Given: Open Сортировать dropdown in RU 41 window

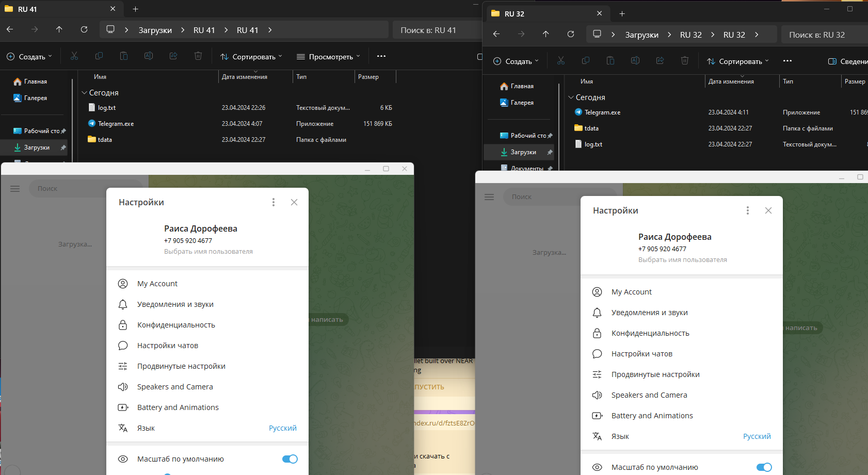Looking at the screenshot, I should [251, 57].
